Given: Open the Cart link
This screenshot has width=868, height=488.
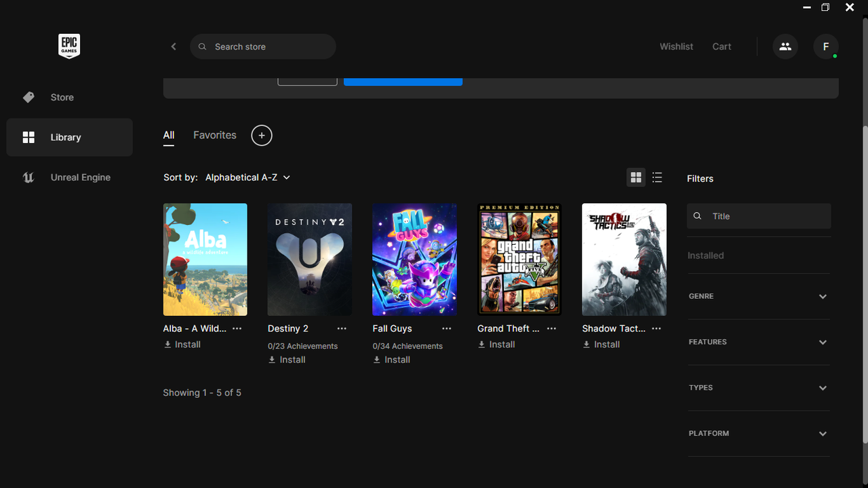Looking at the screenshot, I should (x=722, y=47).
